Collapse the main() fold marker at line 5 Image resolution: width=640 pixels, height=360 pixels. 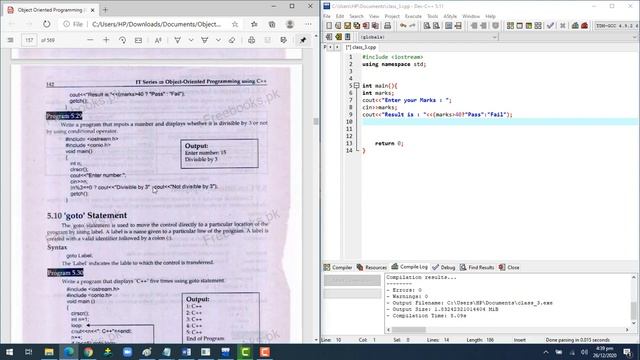pos(356,86)
